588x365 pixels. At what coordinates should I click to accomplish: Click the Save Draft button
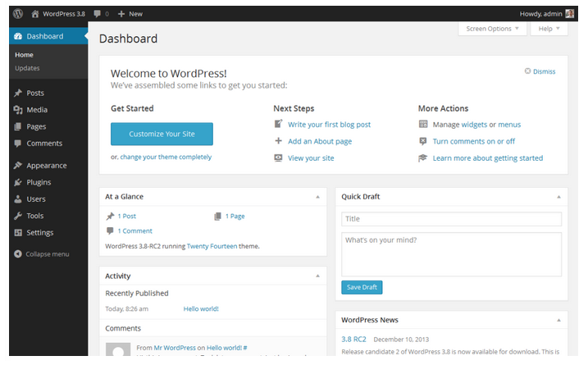point(362,287)
